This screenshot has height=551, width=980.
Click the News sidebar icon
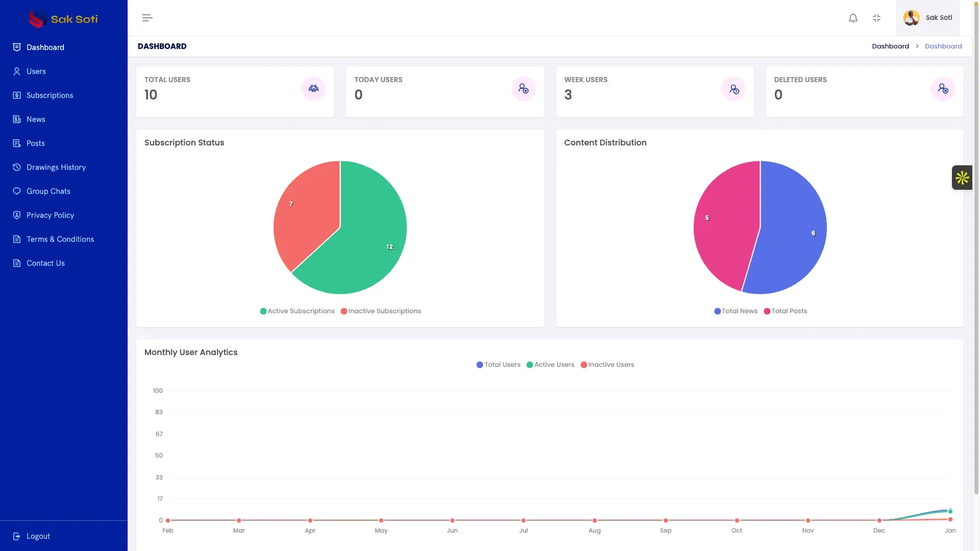click(x=17, y=119)
